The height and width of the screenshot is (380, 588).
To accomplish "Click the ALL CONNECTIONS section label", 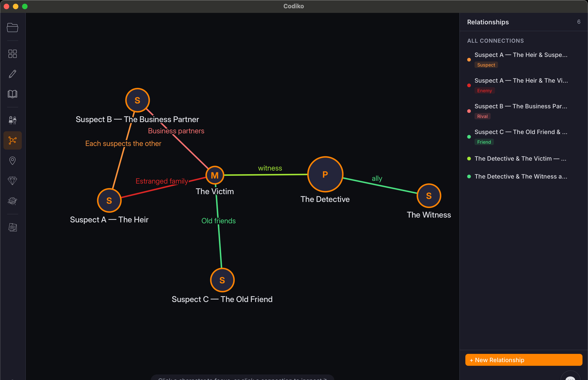I will click(x=495, y=41).
